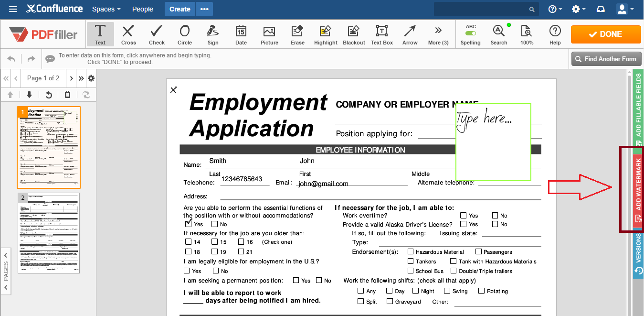Open Confluence help dropdown
The height and width of the screenshot is (316, 644).
555,9
